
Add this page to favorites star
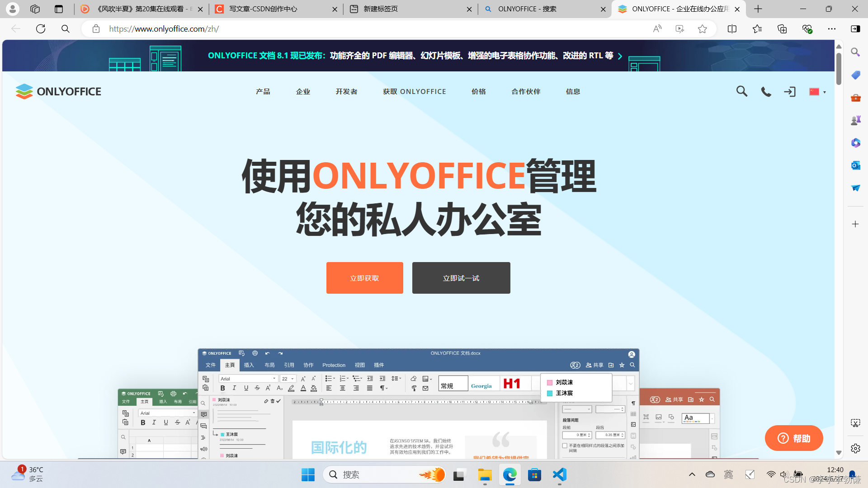(702, 29)
